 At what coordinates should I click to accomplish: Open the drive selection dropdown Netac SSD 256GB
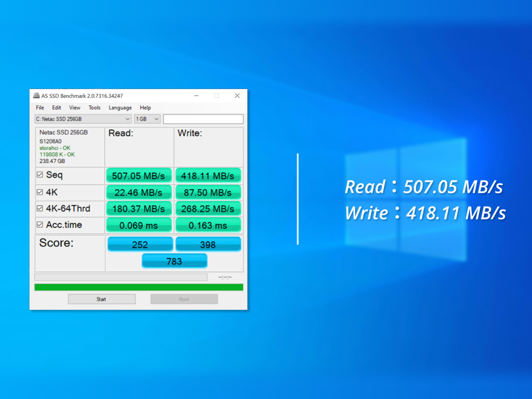pyautogui.click(x=83, y=119)
